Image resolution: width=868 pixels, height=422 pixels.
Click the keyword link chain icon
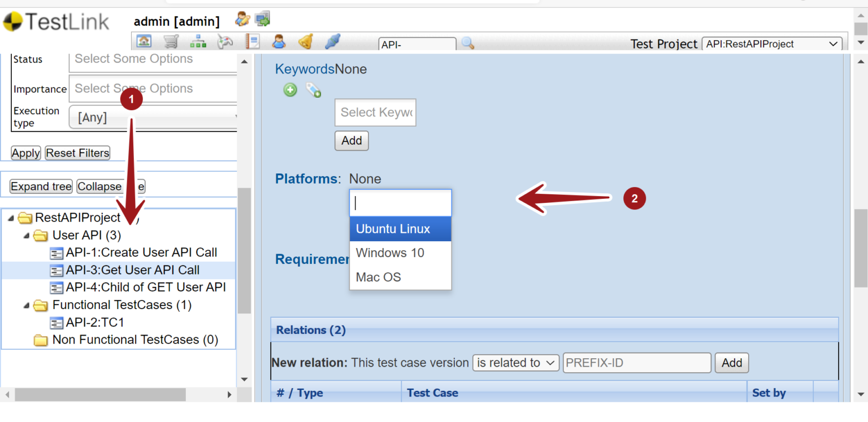(x=314, y=90)
